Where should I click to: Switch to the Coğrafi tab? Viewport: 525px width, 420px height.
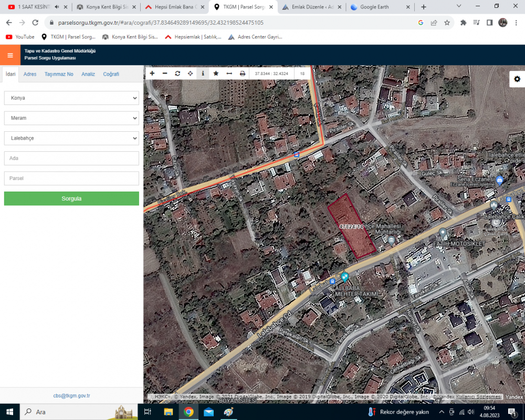tap(111, 75)
